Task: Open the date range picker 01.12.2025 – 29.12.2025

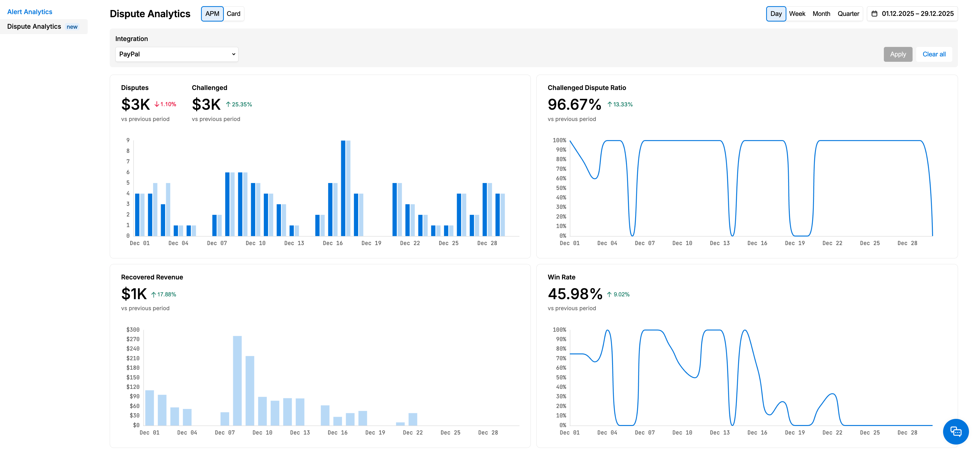Action: point(917,14)
